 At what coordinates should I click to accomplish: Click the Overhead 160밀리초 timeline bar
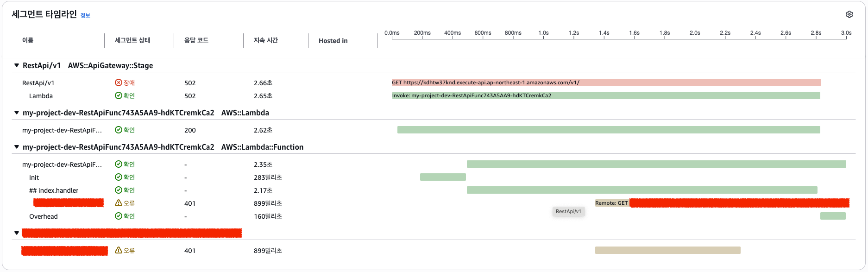tap(833, 216)
